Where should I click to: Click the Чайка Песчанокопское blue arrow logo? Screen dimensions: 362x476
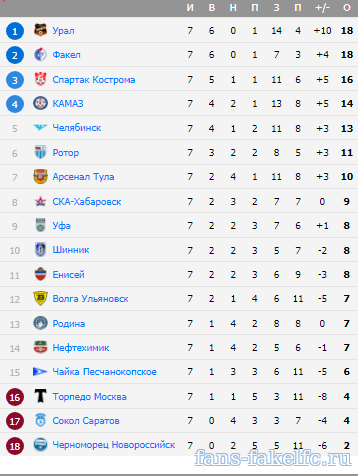click(x=40, y=371)
